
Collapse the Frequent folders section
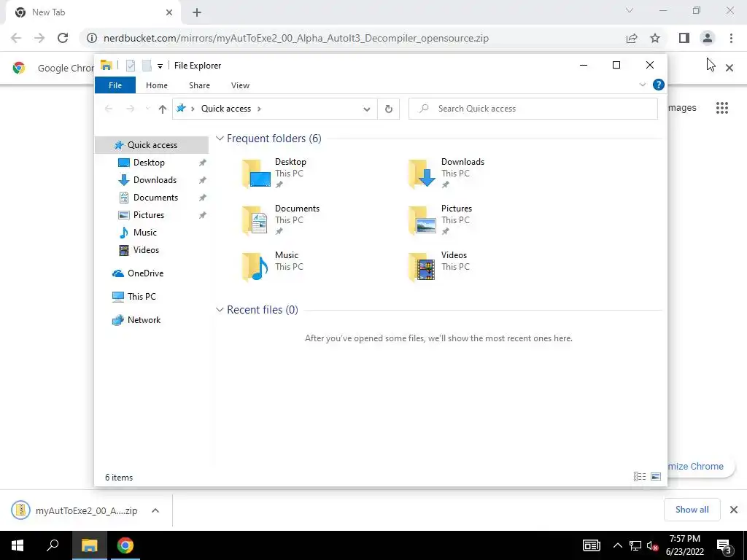click(x=220, y=139)
